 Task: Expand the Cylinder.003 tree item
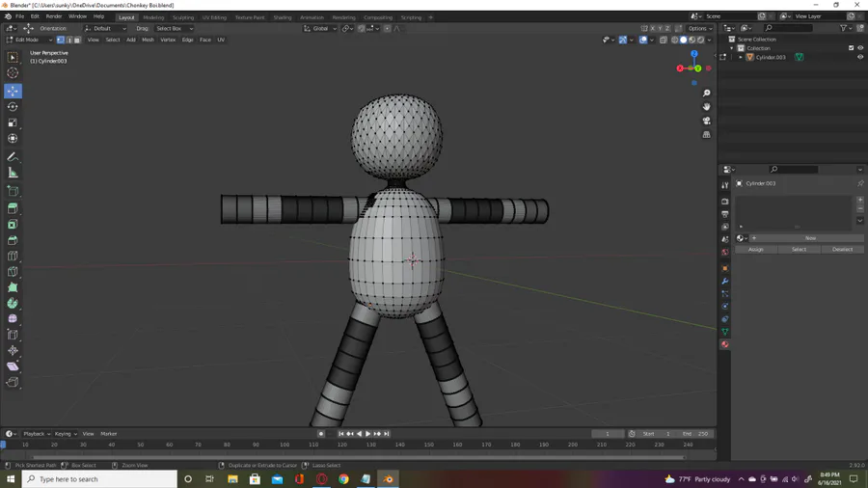741,57
